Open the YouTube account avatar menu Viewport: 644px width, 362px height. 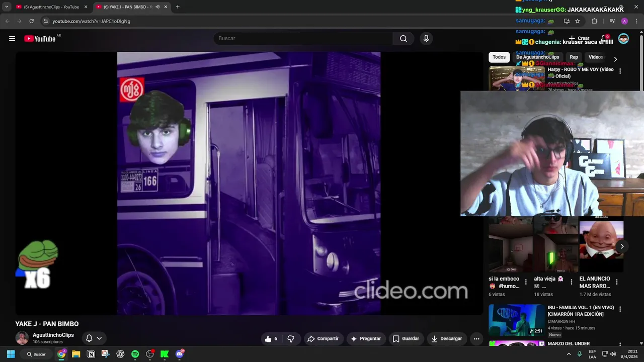click(623, 39)
